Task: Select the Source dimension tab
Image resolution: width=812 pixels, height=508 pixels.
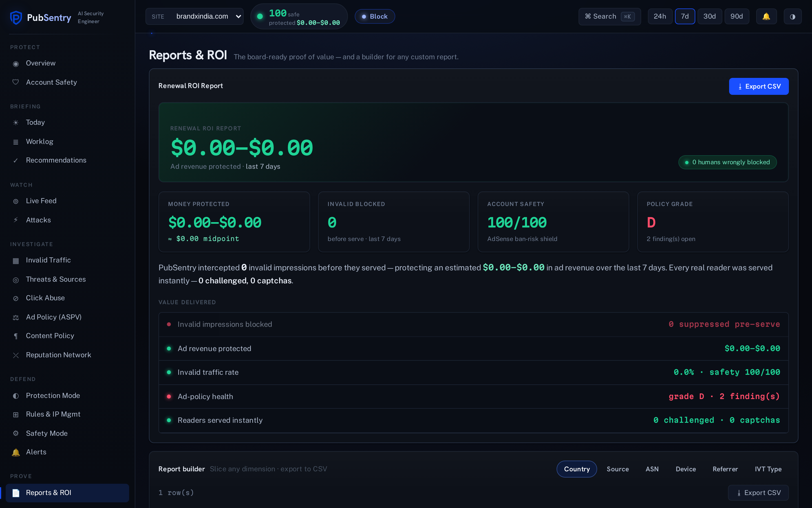Action: coord(618,469)
